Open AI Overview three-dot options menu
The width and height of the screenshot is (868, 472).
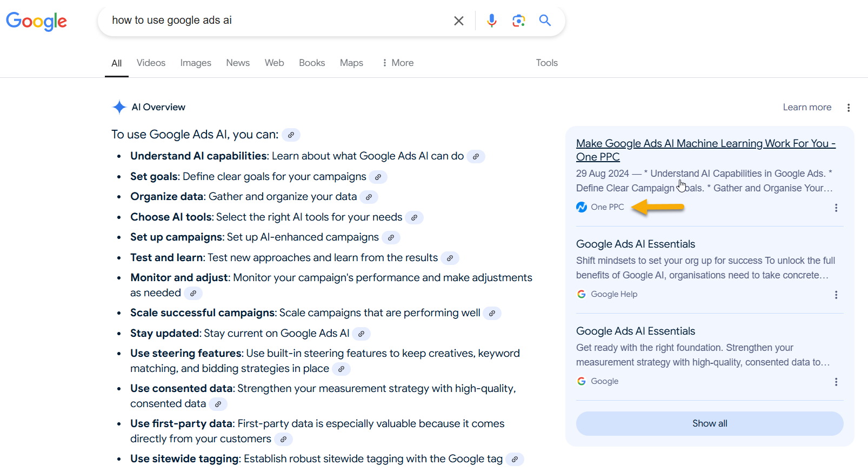click(849, 108)
